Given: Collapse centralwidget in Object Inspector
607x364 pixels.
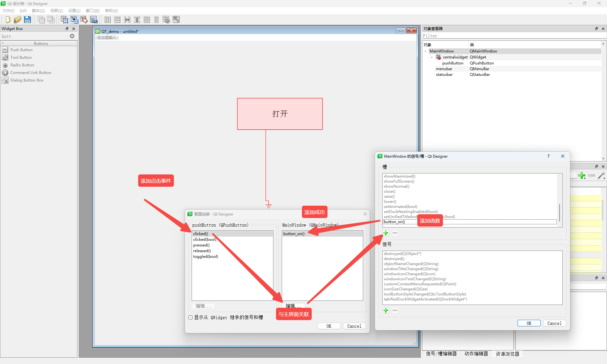Looking at the screenshot, I should point(432,57).
